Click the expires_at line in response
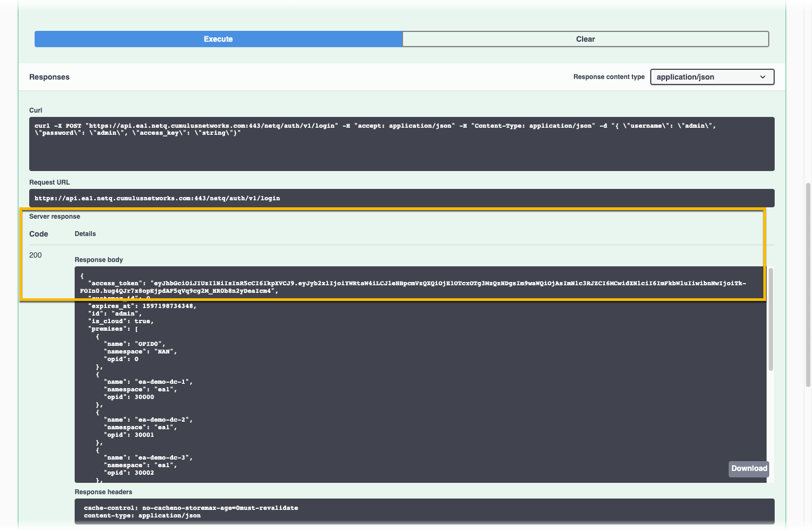This screenshot has height=531, width=812. [x=142, y=306]
